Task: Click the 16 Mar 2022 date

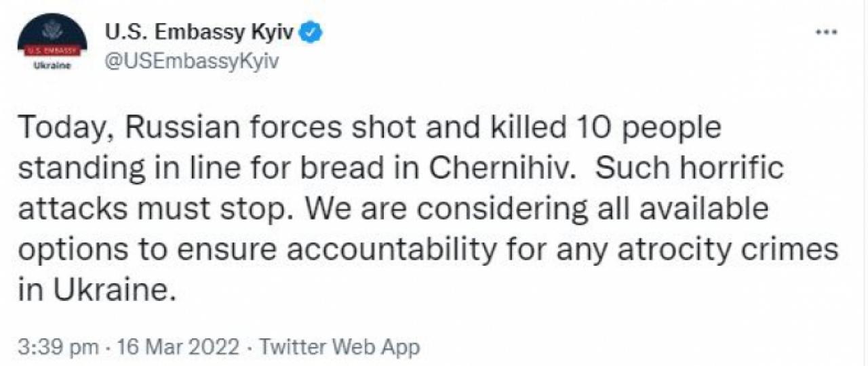Action: (x=178, y=348)
